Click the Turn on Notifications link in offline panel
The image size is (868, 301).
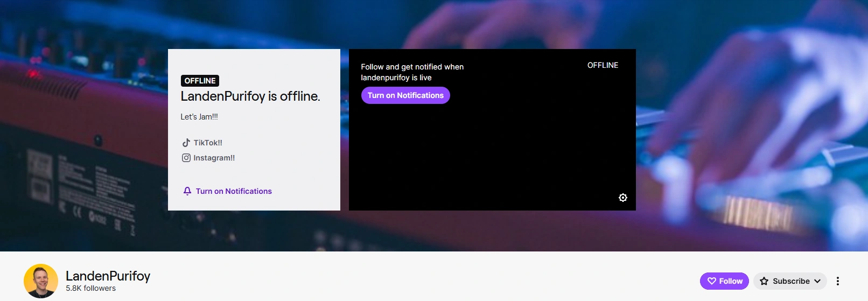[x=228, y=191]
